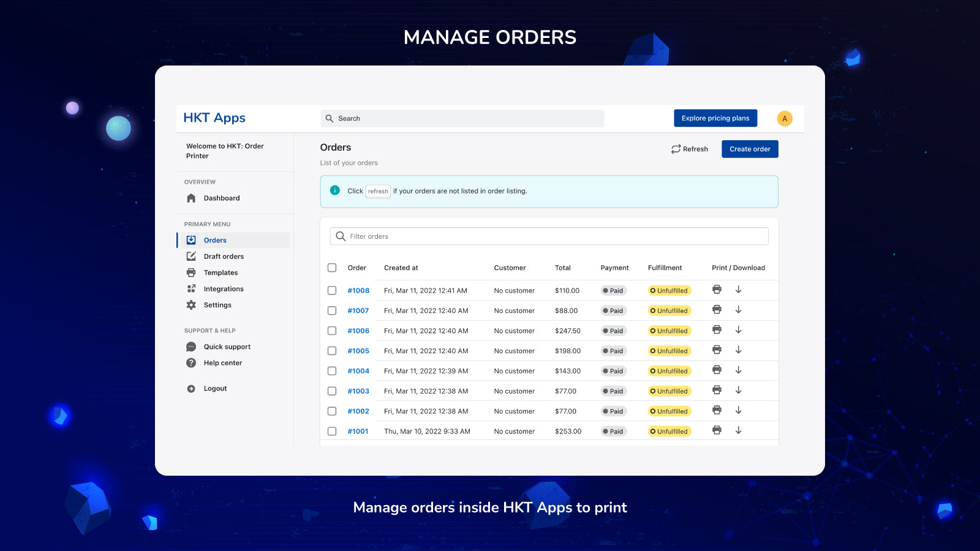Click the Help center question mark icon

pyautogui.click(x=191, y=363)
